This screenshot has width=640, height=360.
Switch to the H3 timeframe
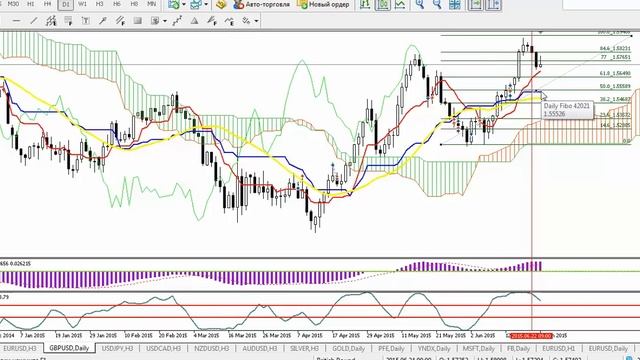pos(100,4)
